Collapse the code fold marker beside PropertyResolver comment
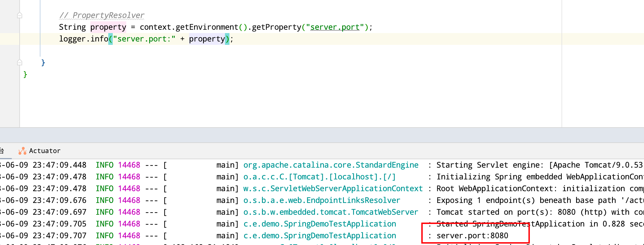The image size is (644, 245). [x=20, y=15]
